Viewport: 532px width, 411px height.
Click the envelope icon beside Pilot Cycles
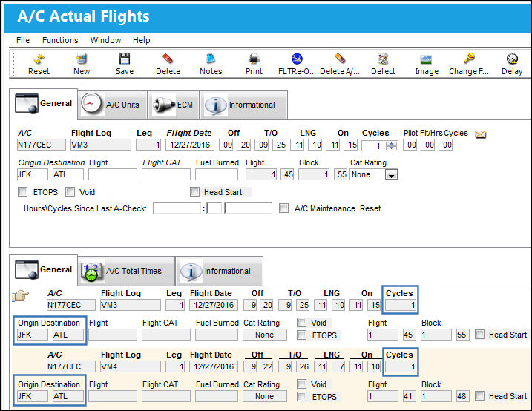(480, 134)
